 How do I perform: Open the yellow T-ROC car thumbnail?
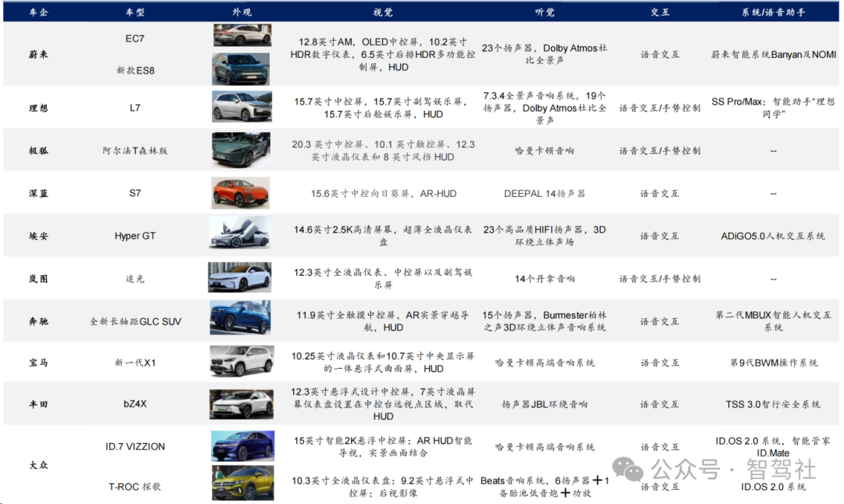pyautogui.click(x=243, y=483)
